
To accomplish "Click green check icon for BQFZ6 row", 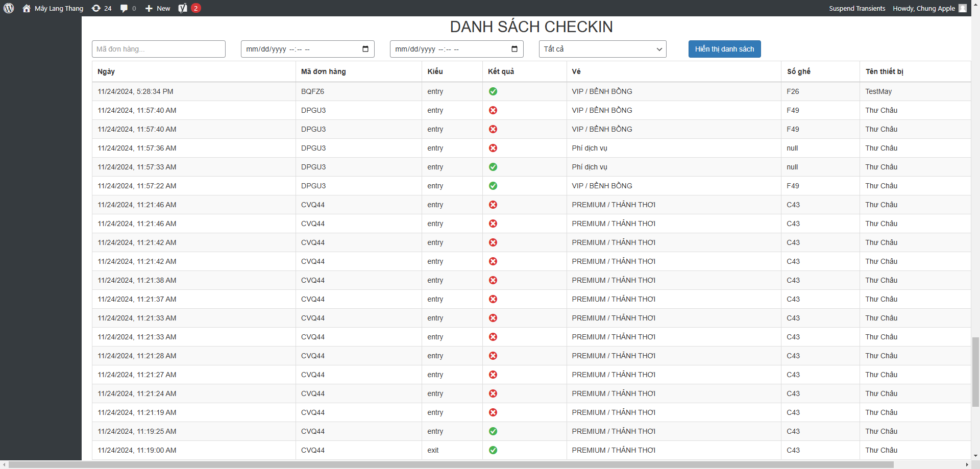I will (493, 91).
